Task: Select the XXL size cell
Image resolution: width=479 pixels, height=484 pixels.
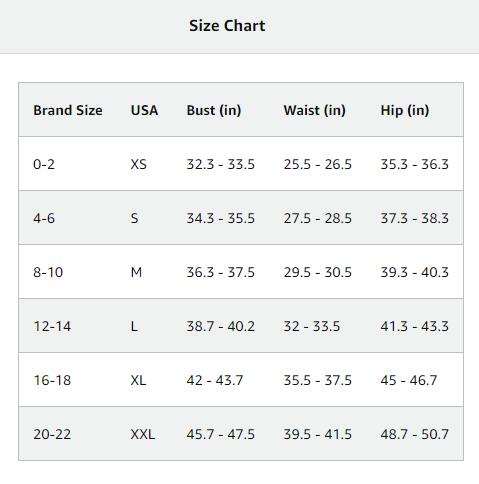Action: 143,434
